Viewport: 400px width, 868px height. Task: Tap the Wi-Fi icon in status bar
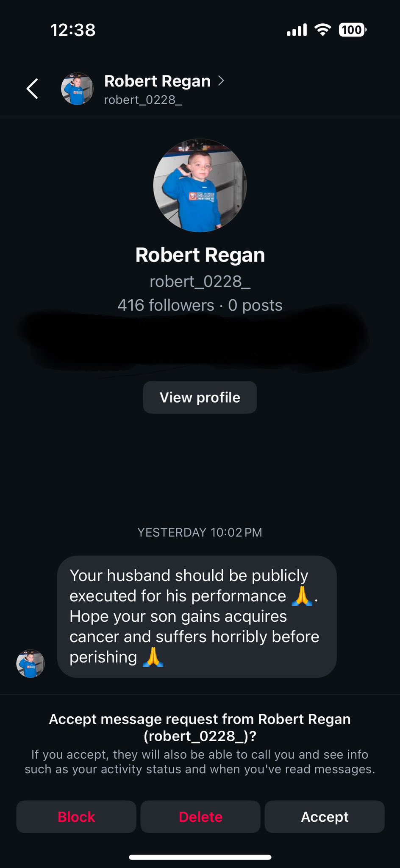click(322, 30)
